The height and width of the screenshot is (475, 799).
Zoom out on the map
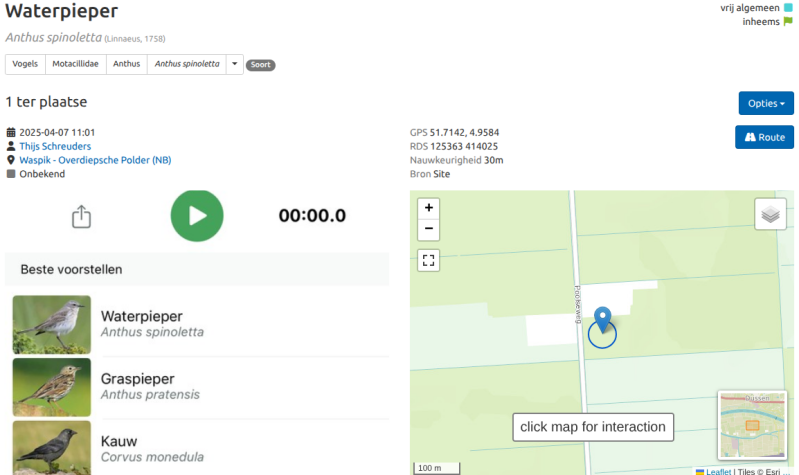[429, 229]
